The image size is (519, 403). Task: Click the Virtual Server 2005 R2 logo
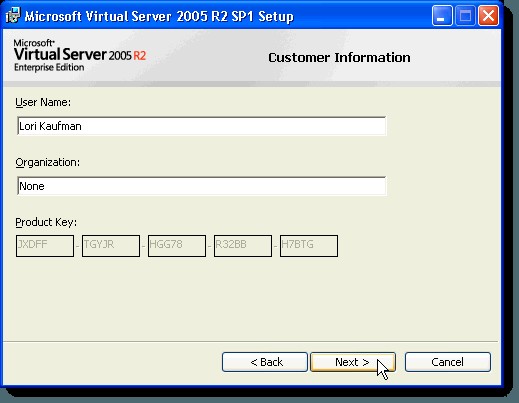[x=80, y=55]
